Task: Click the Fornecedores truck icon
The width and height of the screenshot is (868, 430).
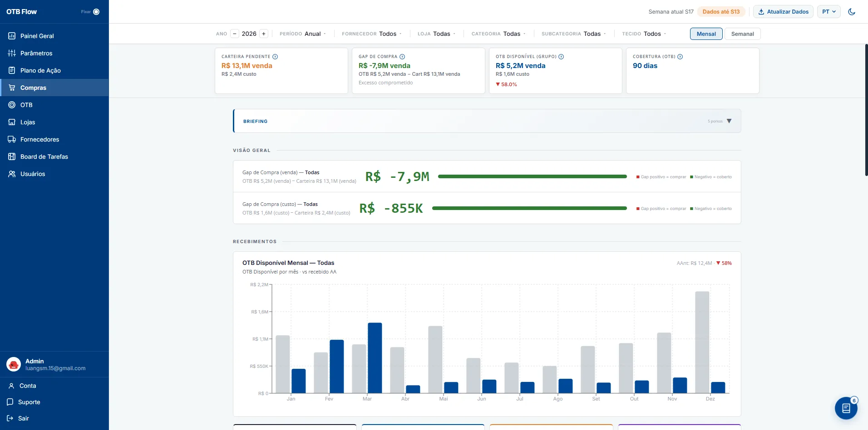Action: click(12, 139)
